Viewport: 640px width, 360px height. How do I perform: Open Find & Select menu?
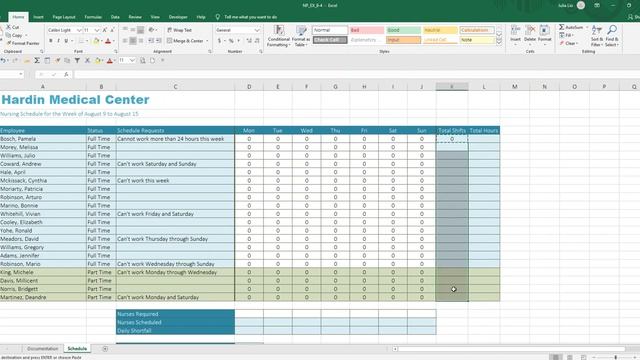tap(611, 36)
